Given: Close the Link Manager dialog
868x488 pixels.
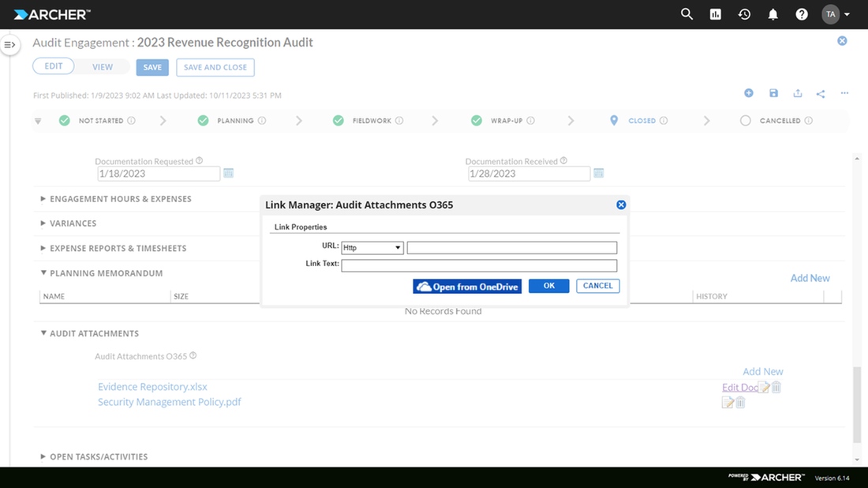Looking at the screenshot, I should (x=621, y=205).
